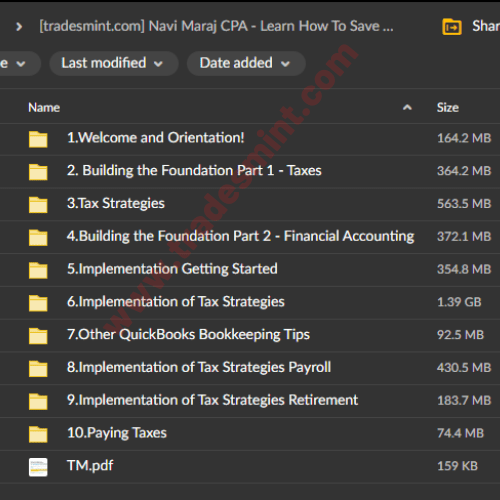
Task: Sort by the Size column header
Action: pos(448,107)
